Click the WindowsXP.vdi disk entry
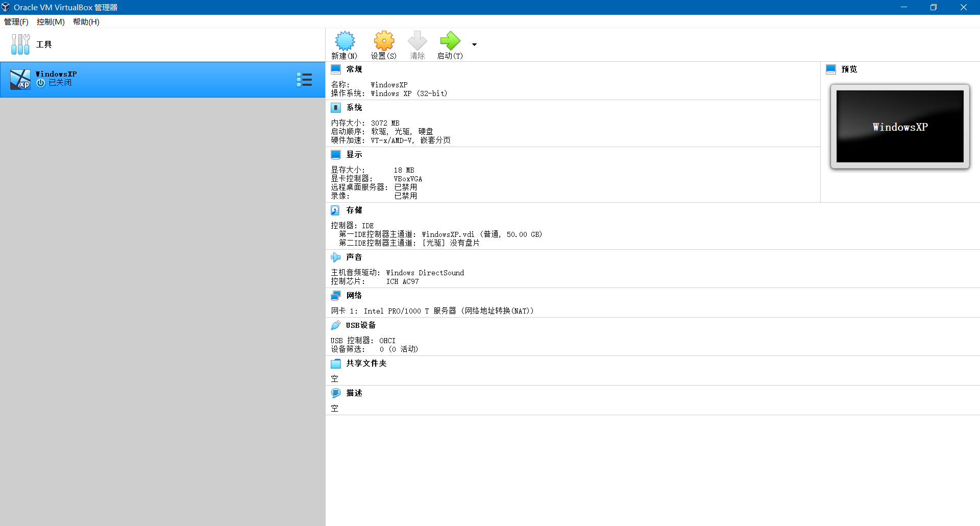The width and height of the screenshot is (980, 526). pyautogui.click(x=482, y=234)
